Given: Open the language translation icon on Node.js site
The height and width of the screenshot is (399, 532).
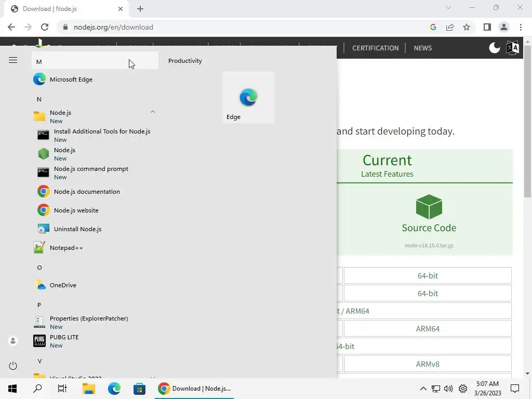Looking at the screenshot, I should pos(512,48).
